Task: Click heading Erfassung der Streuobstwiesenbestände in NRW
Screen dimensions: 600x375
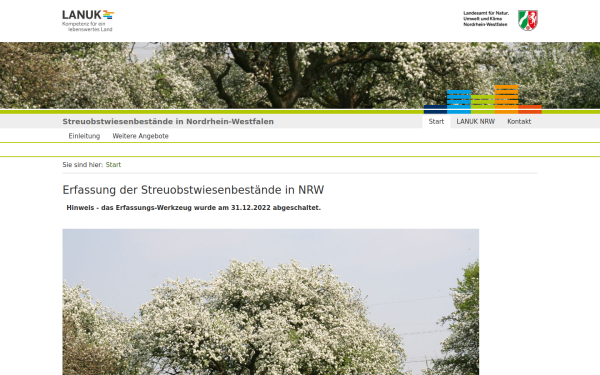Action: tap(193, 190)
